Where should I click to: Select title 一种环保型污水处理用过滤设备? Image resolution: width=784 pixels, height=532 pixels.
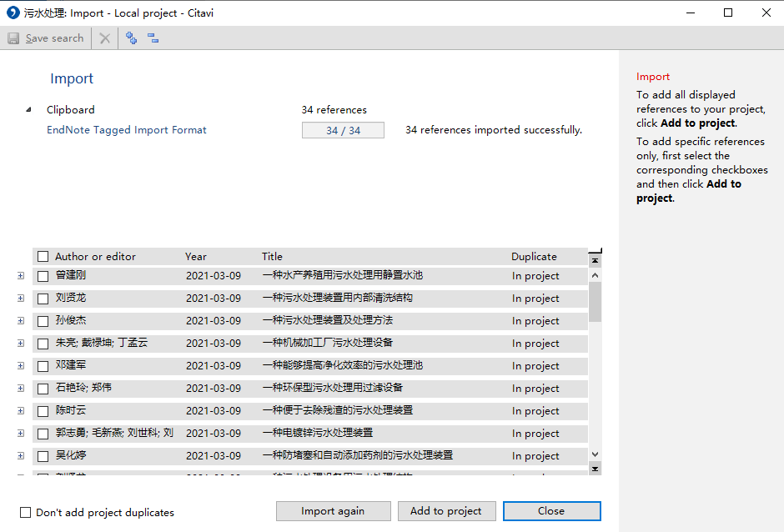pos(333,388)
